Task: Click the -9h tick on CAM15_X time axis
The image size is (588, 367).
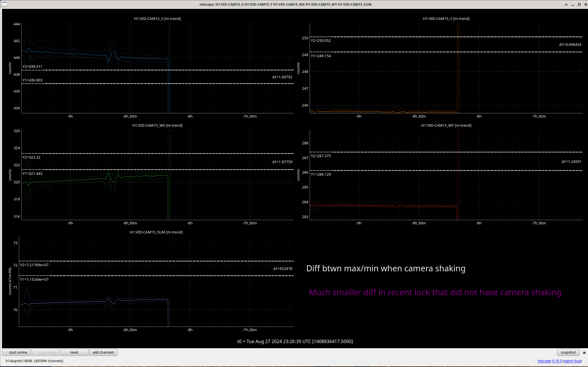Action: pos(70,116)
